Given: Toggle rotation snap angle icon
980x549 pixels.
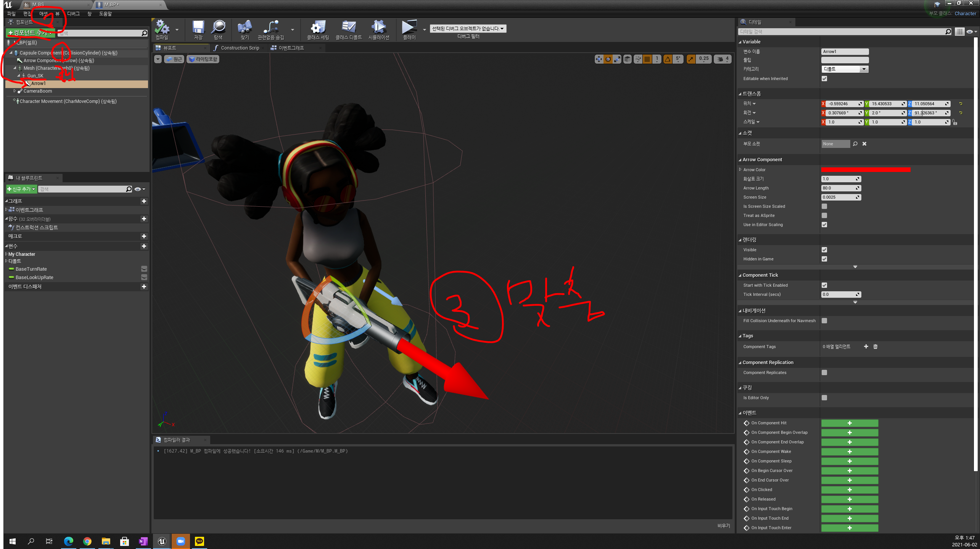Looking at the screenshot, I should tap(668, 59).
